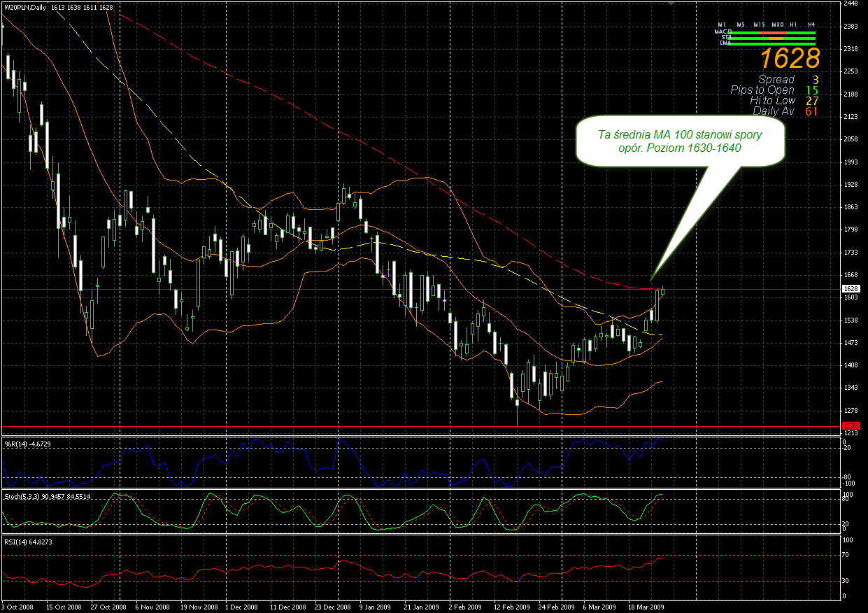Click the 6 Nov 2008 date label
The width and height of the screenshot is (868, 613).
(x=152, y=607)
